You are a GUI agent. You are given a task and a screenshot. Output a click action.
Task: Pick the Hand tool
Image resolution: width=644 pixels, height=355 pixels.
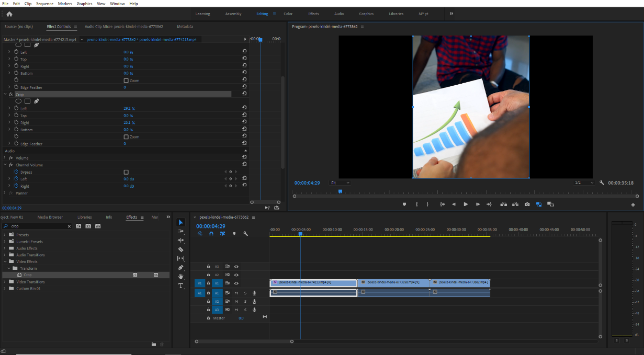pyautogui.click(x=181, y=276)
